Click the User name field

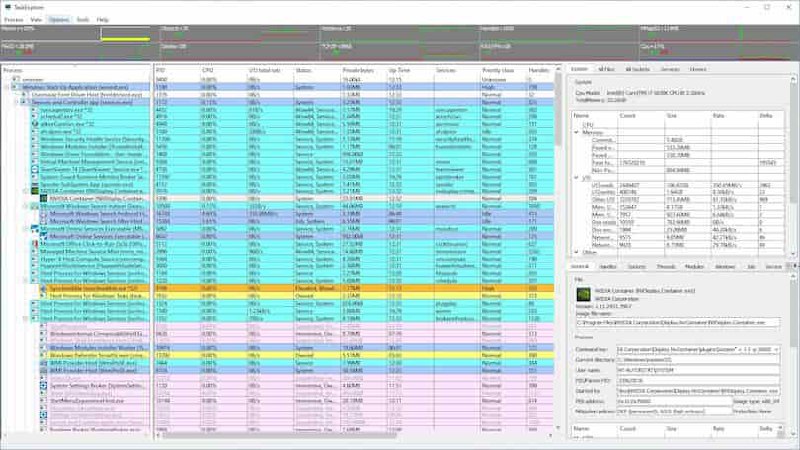pyautogui.click(x=698, y=370)
